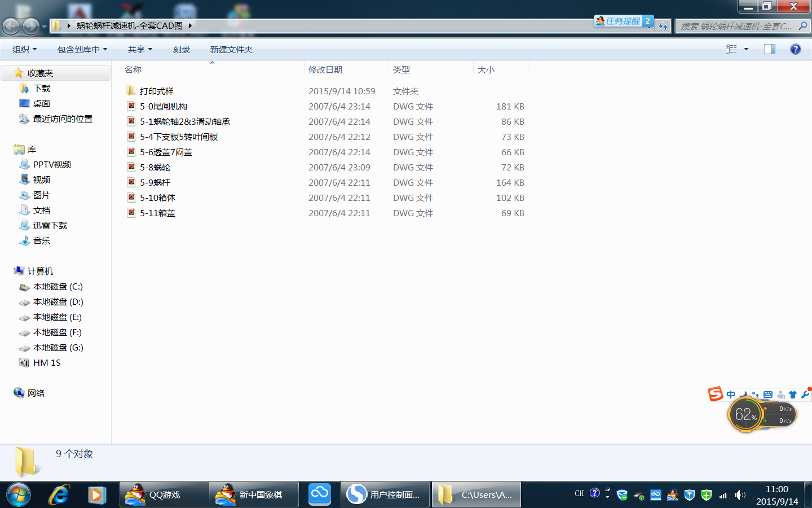Open 本地磁盘 (E:)
This screenshot has width=812, height=508.
(57, 317)
